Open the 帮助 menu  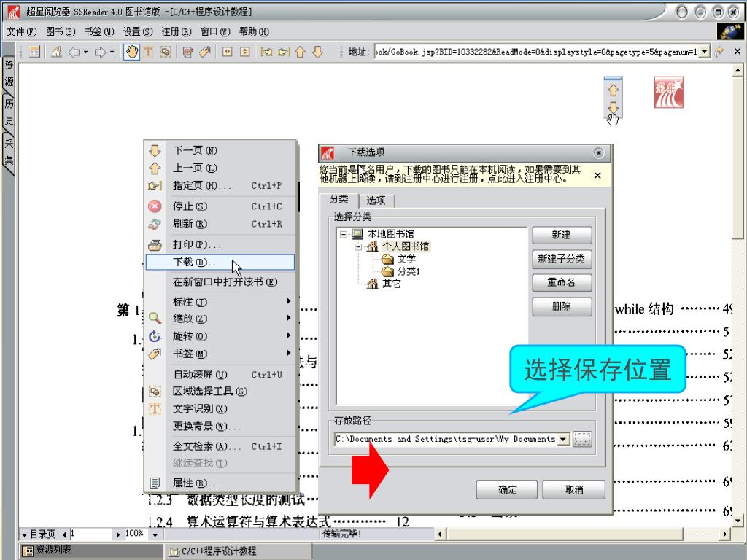254,31
